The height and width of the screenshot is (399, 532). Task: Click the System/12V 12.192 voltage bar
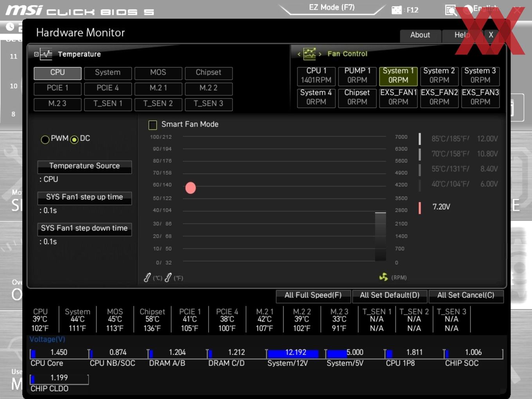coord(295,354)
